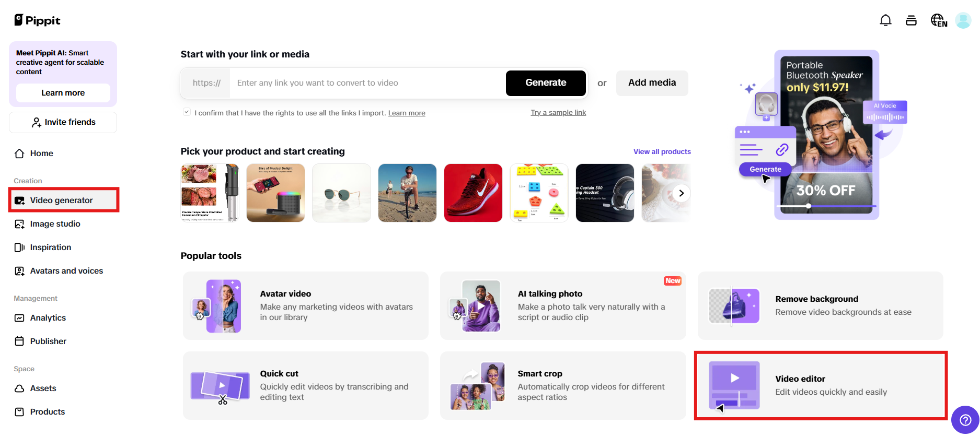Viewport: 980px width, 448px height.
Task: Select Video generator in sidebar
Action: (x=61, y=201)
